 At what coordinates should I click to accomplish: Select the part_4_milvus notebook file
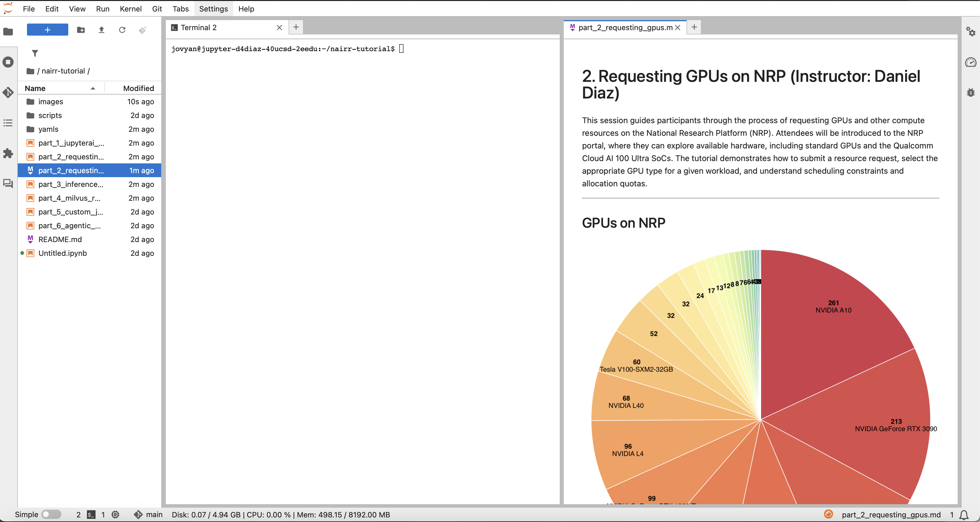[90, 198]
